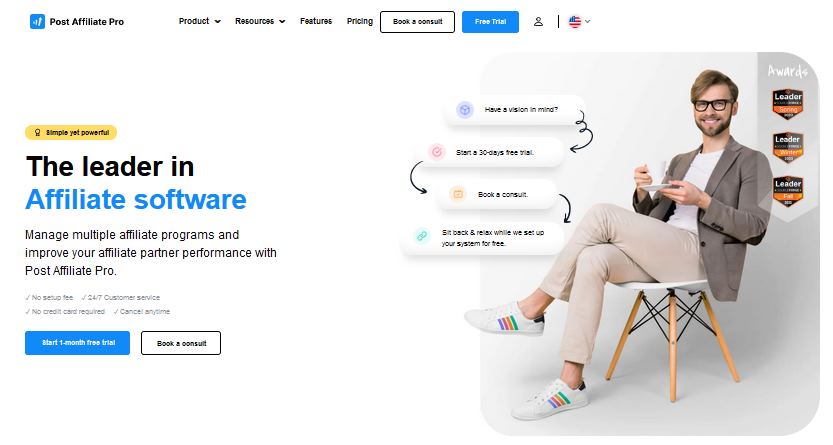Click the lightbulb icon in 'Simple yet powerful' badge

point(37,132)
